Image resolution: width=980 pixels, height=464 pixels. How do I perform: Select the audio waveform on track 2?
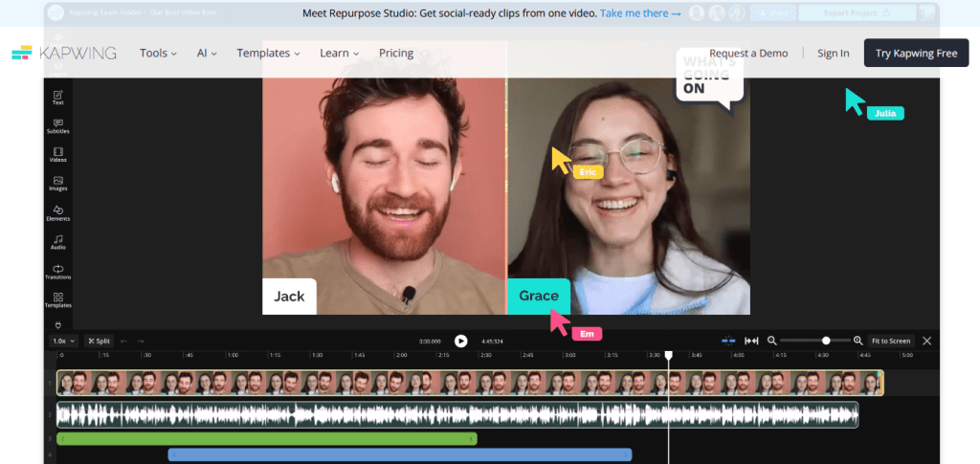pos(457,414)
